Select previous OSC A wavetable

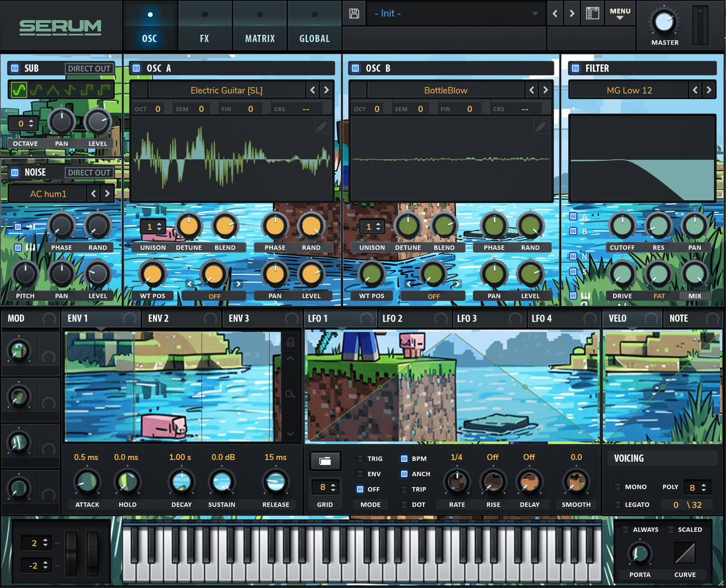[313, 90]
